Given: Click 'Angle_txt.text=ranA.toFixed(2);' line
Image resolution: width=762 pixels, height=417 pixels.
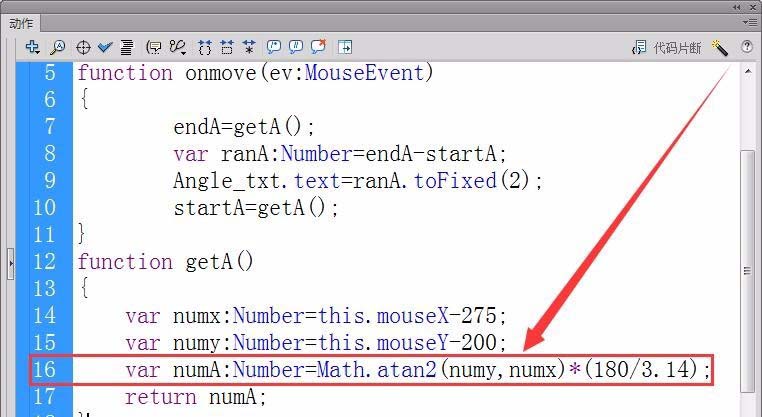Looking at the screenshot, I should tap(358, 181).
